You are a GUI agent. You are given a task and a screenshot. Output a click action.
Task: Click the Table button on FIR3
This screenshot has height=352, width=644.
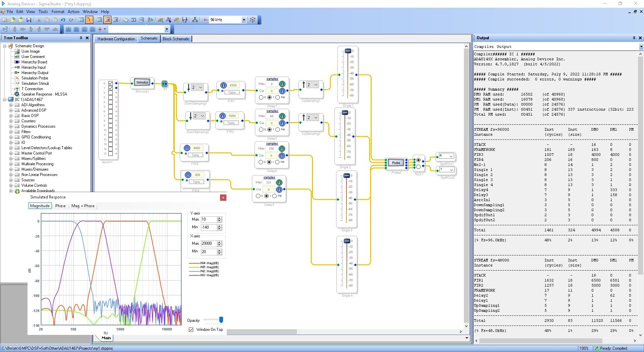[196, 155]
